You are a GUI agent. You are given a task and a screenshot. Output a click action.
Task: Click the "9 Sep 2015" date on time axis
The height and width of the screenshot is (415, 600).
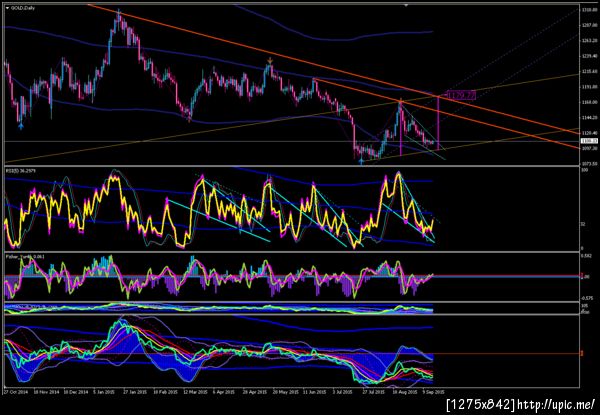pyautogui.click(x=433, y=392)
